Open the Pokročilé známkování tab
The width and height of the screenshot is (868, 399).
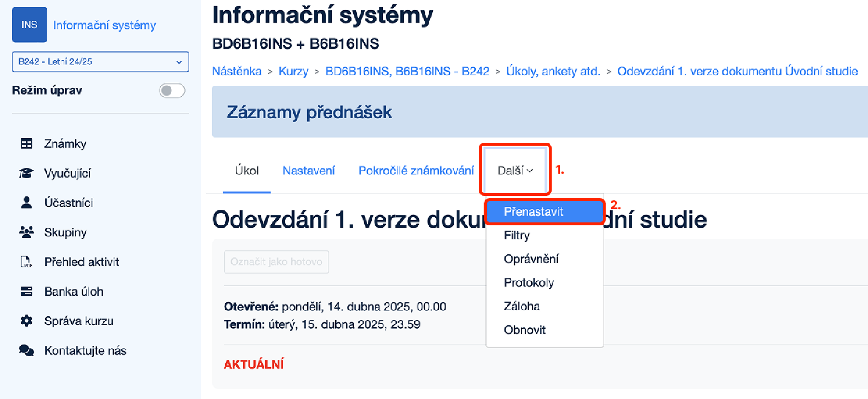click(416, 170)
